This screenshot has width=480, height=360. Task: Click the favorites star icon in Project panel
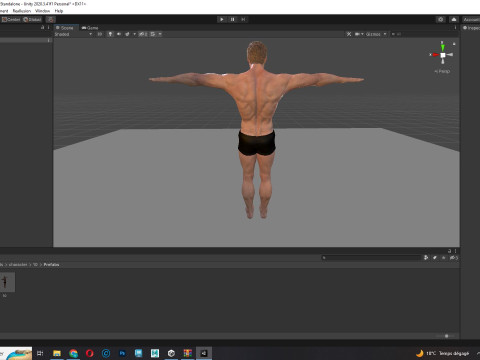443,258
